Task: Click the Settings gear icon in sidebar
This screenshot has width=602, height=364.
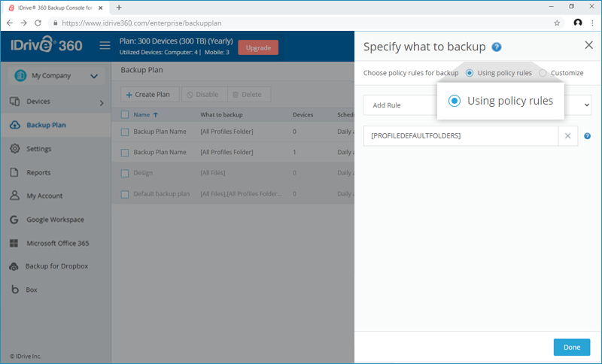Action: (14, 148)
